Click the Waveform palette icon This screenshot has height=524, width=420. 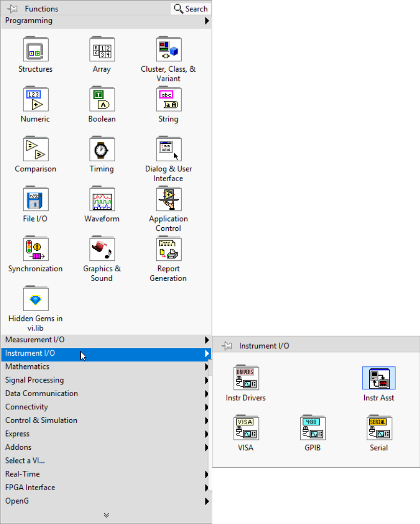pos(102,199)
